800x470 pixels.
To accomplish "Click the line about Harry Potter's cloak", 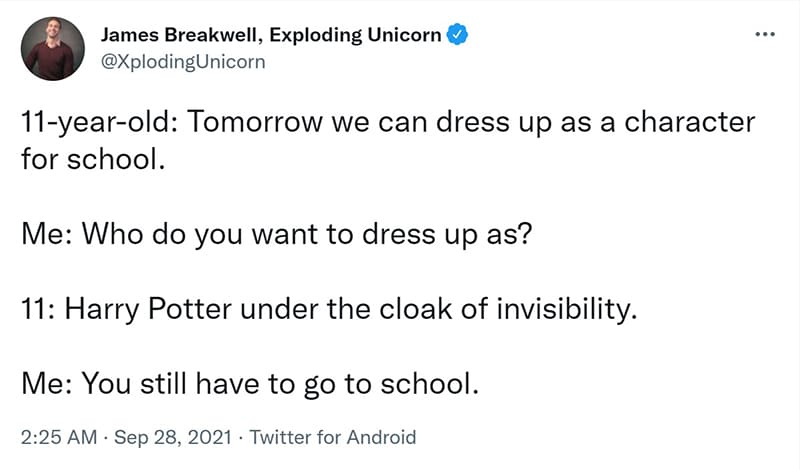I will click(x=329, y=309).
